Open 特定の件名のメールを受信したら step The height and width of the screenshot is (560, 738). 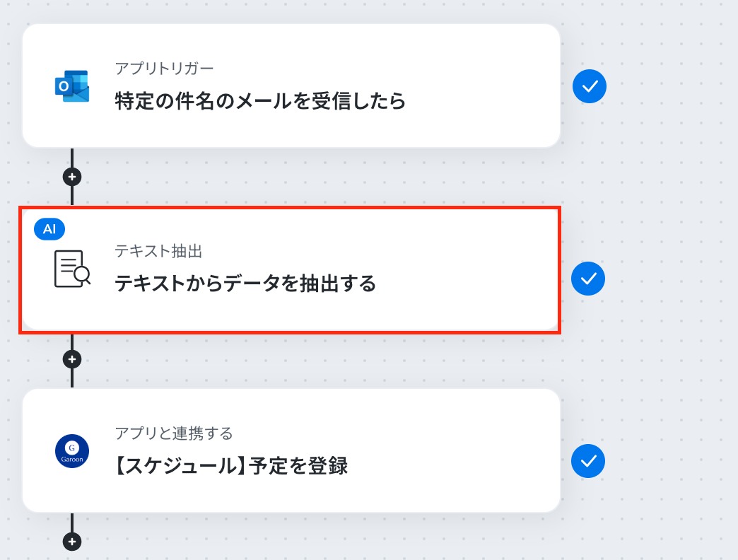click(260, 100)
